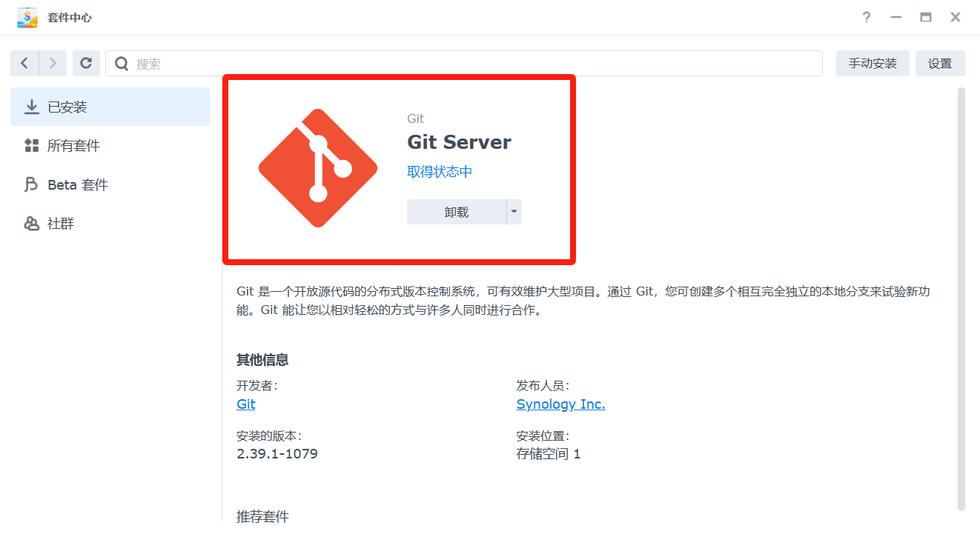Viewport: 980px width, 534px height.
Task: Click the 所有套件 grid icon
Action: coord(31,146)
